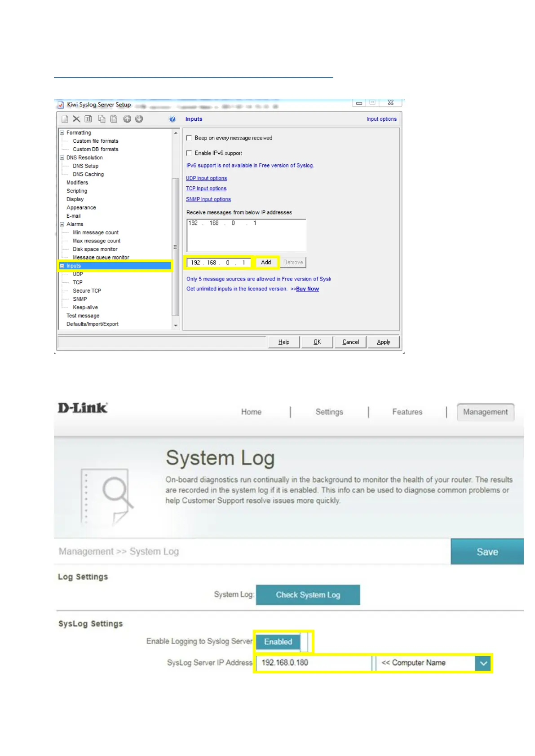This screenshot has width=535, height=756.
Task: Click the D-Link logo
Action: [83, 408]
